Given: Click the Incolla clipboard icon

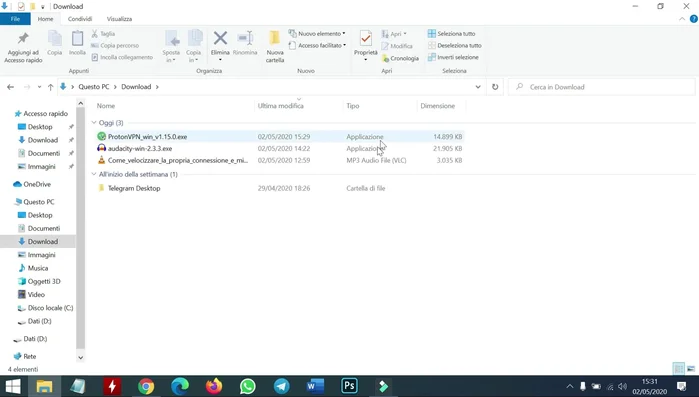Looking at the screenshot, I should pos(77,39).
